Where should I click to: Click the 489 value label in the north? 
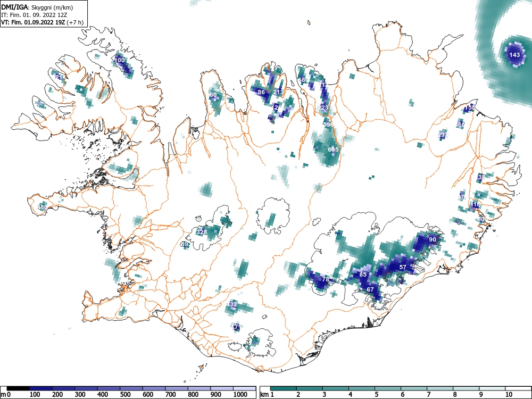(303, 80)
